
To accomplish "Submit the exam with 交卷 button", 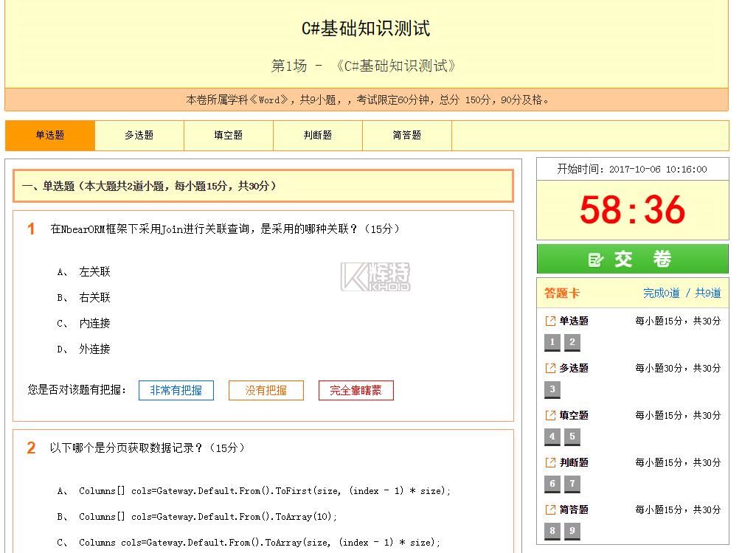I will (632, 260).
